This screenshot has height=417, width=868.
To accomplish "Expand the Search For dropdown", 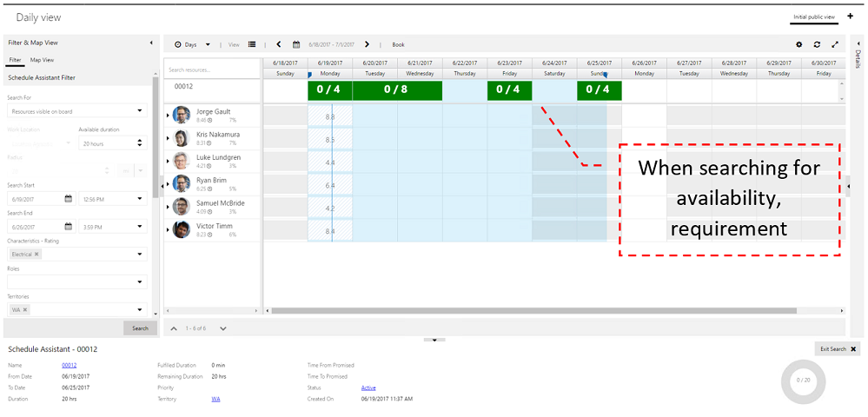I will pos(140,111).
